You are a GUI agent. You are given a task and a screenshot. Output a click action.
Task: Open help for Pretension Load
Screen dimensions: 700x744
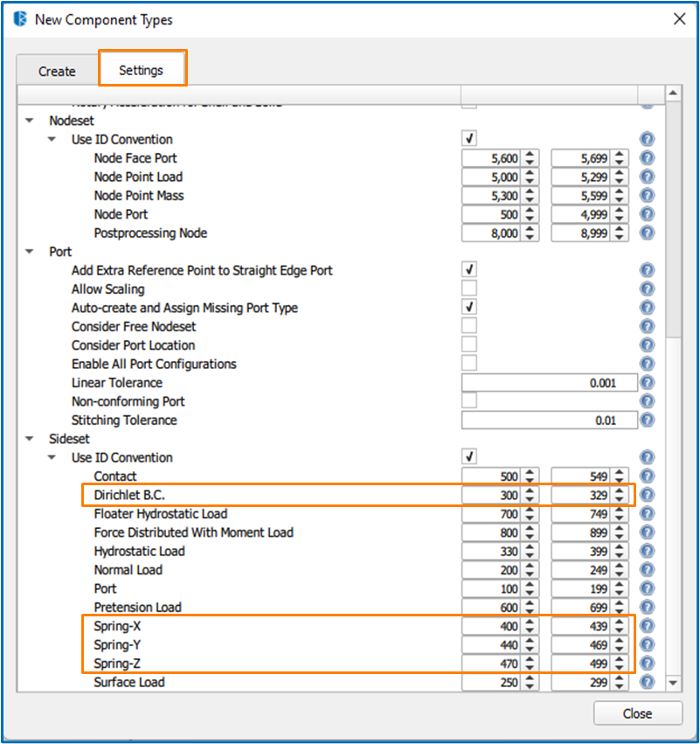647,608
